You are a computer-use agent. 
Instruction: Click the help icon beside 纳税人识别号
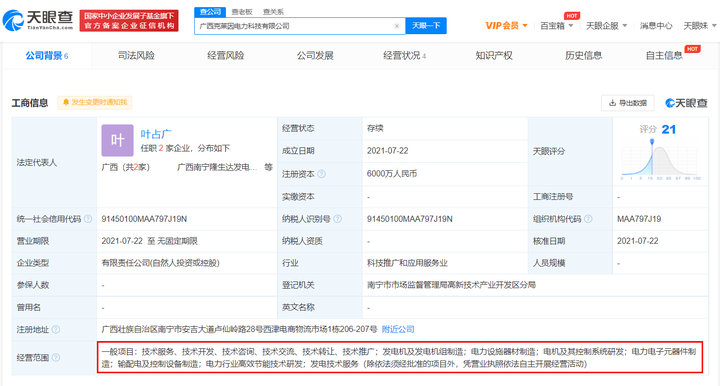click(x=338, y=219)
